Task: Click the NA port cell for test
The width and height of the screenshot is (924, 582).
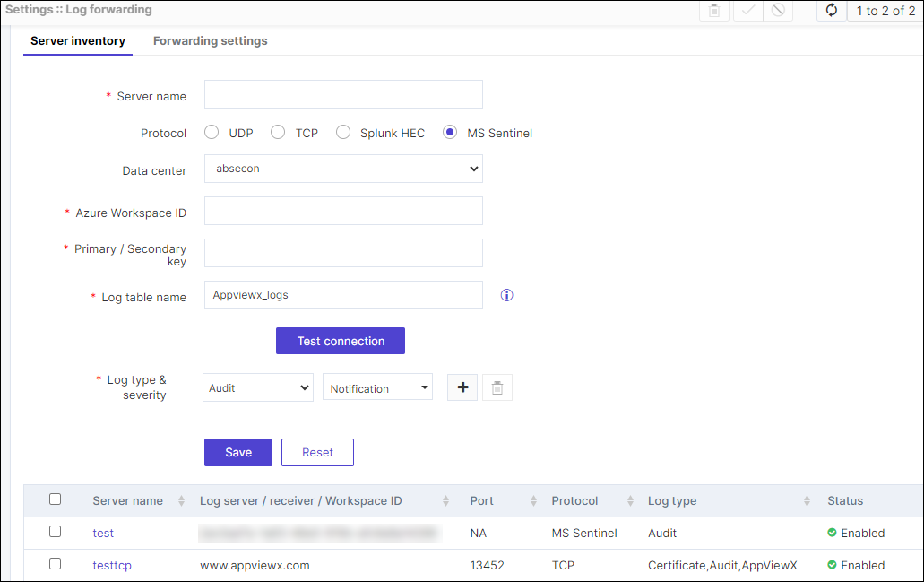Action: (479, 533)
